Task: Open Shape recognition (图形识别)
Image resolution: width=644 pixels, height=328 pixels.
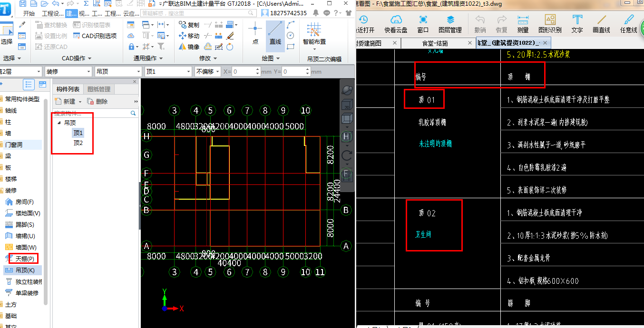Action: 550,24
